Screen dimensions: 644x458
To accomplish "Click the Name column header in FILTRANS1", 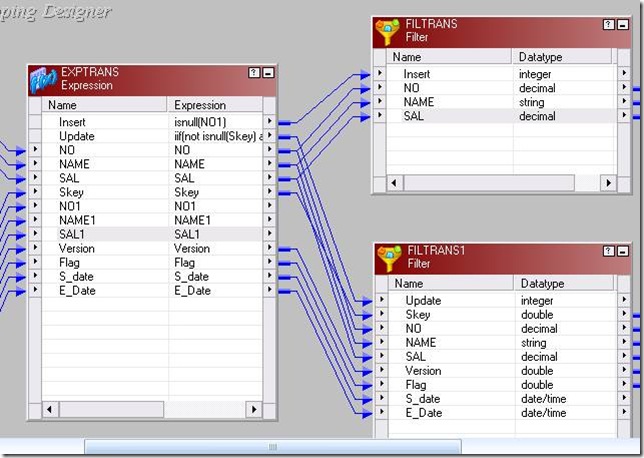I will click(451, 283).
